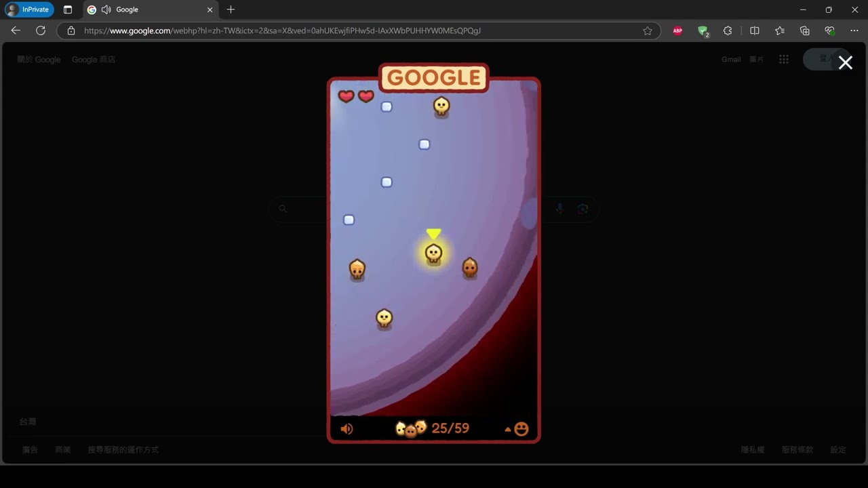Open the Collections panel

(805, 30)
